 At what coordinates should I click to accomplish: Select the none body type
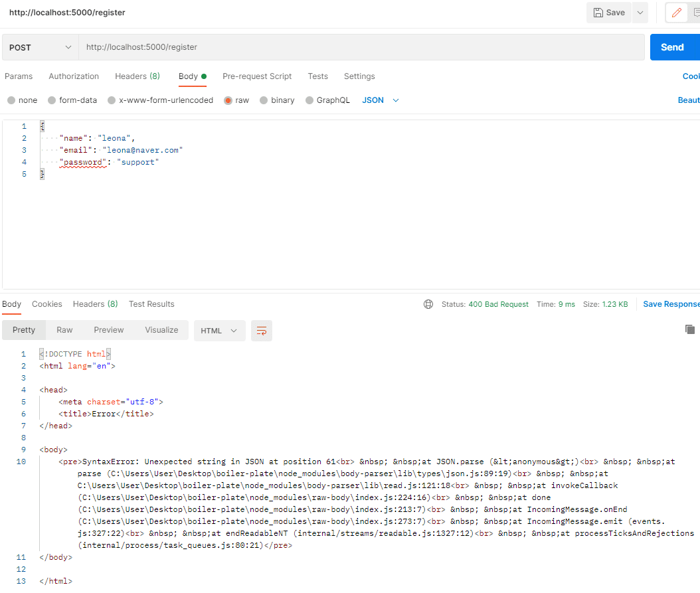[x=11, y=100]
